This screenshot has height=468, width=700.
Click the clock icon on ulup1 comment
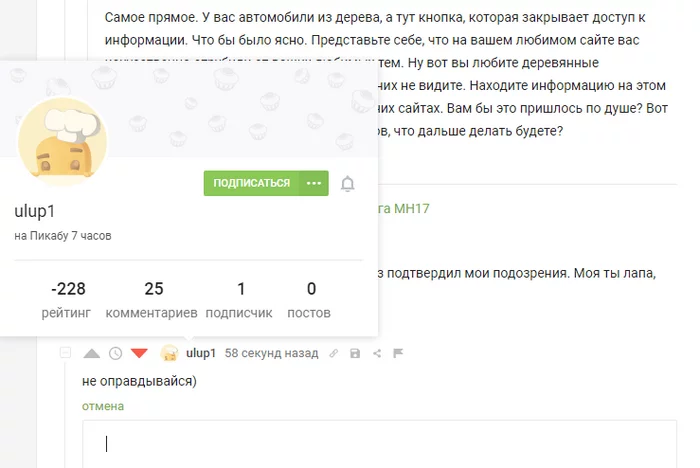[116, 354]
